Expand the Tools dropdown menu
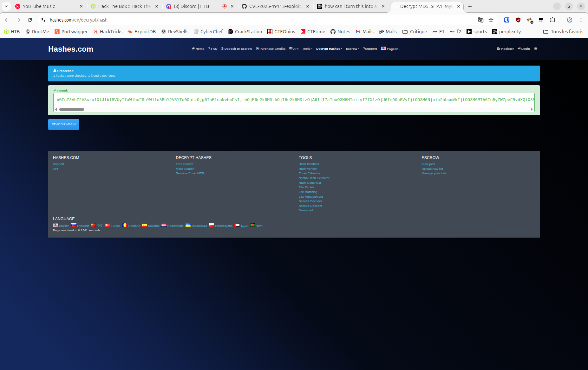Image resolution: width=588 pixels, height=370 pixels. pyautogui.click(x=307, y=49)
